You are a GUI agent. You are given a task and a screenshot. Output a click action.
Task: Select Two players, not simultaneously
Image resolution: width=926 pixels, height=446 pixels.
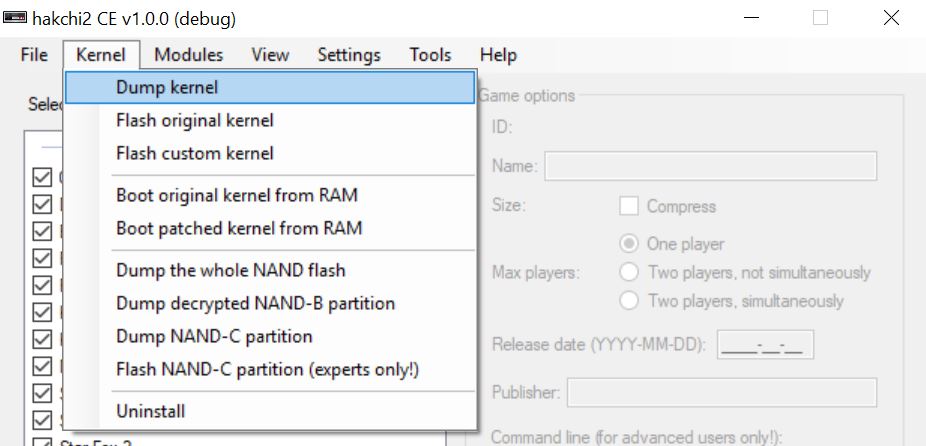(x=630, y=272)
